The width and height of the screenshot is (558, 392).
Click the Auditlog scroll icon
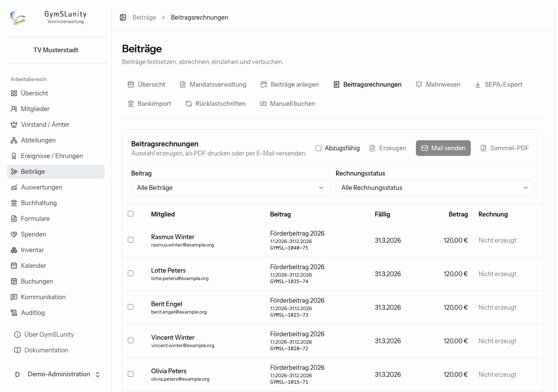(x=14, y=313)
